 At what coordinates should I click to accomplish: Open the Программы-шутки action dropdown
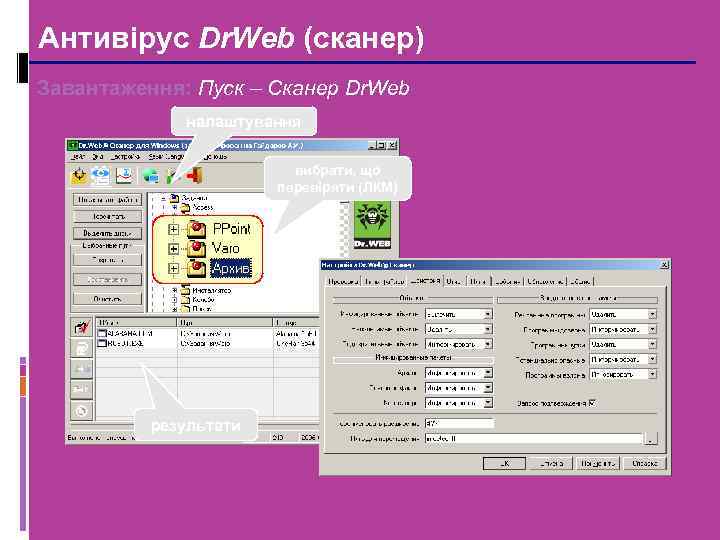[623, 344]
